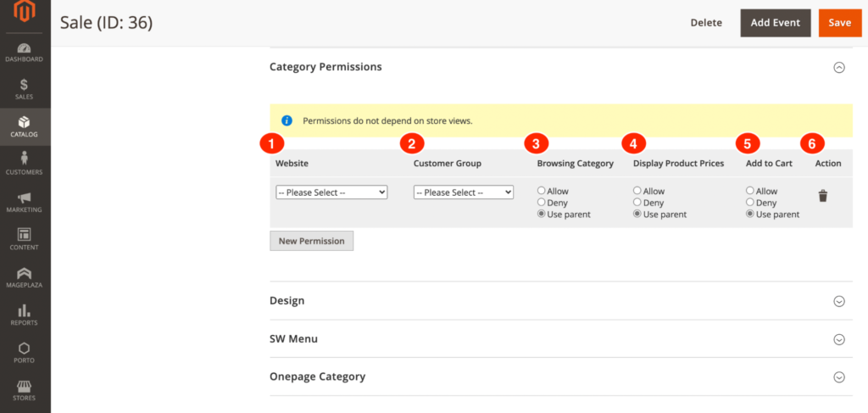Screen dimensions: 868x413
Task: Select Use parent for Add to Cart
Action: click(x=750, y=214)
